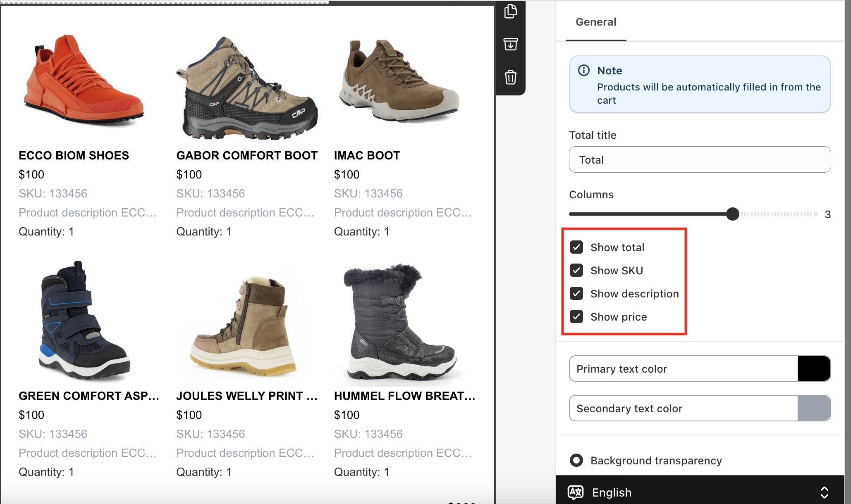Click the Total title input field
This screenshot has width=851, height=504.
pyautogui.click(x=700, y=159)
